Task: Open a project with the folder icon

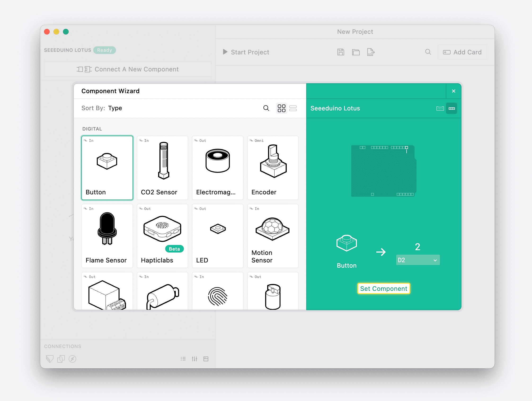Action: 356,52
